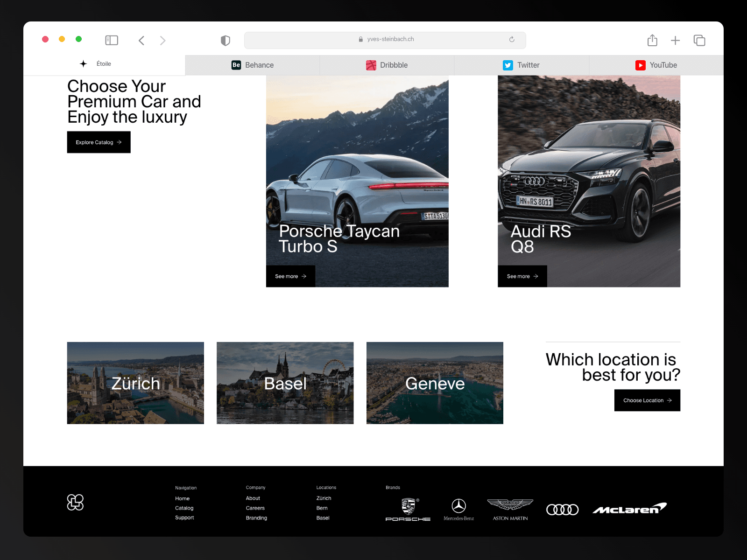
Task: Switch to the Dribbble tab
Action: click(387, 65)
